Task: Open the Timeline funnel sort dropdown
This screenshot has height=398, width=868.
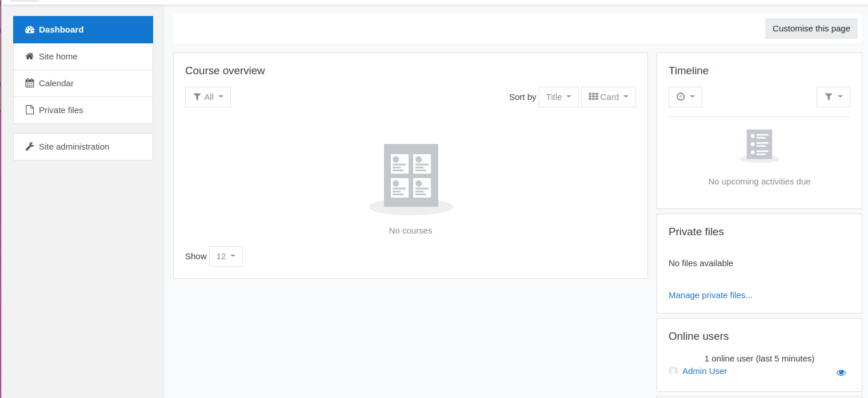Action: pos(833,97)
